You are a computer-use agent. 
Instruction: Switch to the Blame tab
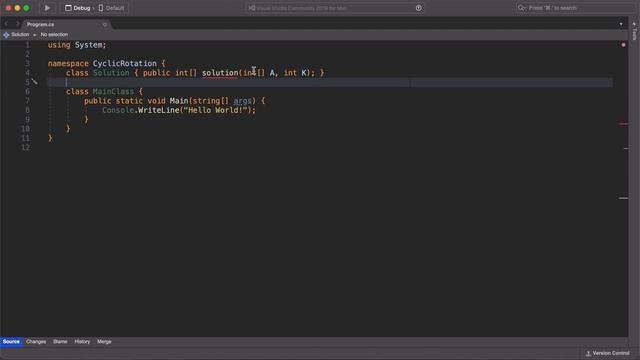[60, 342]
